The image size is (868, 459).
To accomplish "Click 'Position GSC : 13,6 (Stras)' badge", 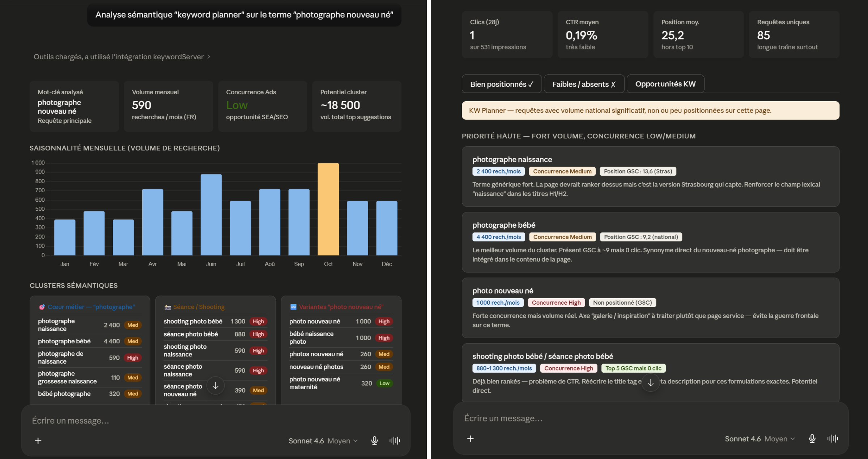I will pos(638,171).
